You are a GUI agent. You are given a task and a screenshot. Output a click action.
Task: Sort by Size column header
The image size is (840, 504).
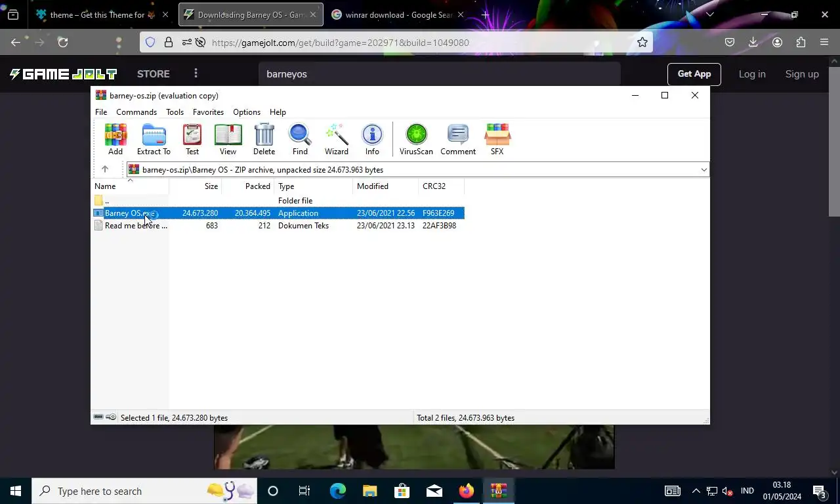pos(196,186)
